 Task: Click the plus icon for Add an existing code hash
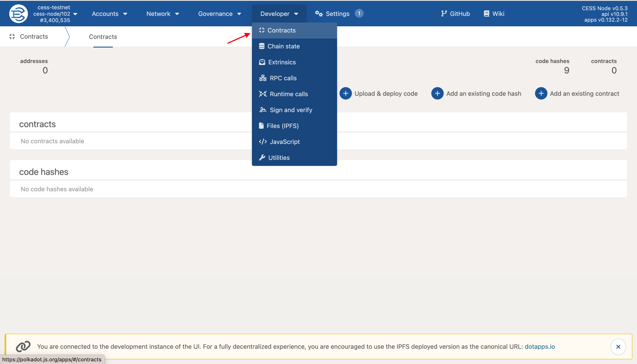pos(437,94)
